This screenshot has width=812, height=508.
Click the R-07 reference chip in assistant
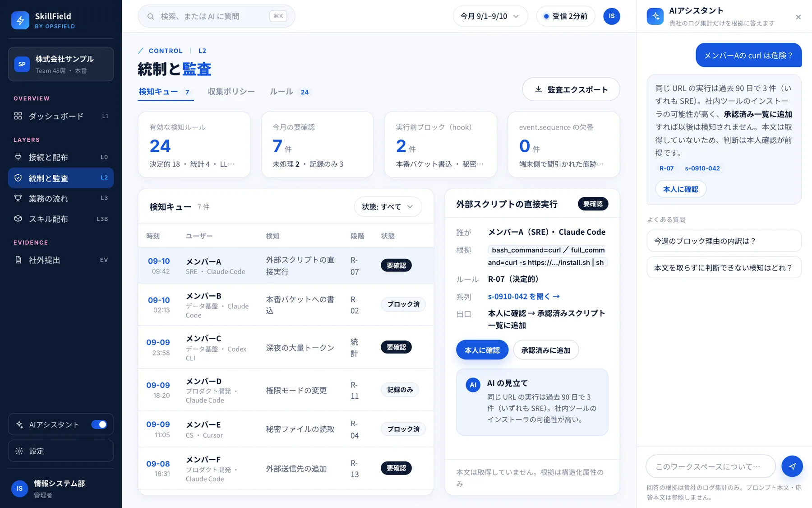(666, 168)
